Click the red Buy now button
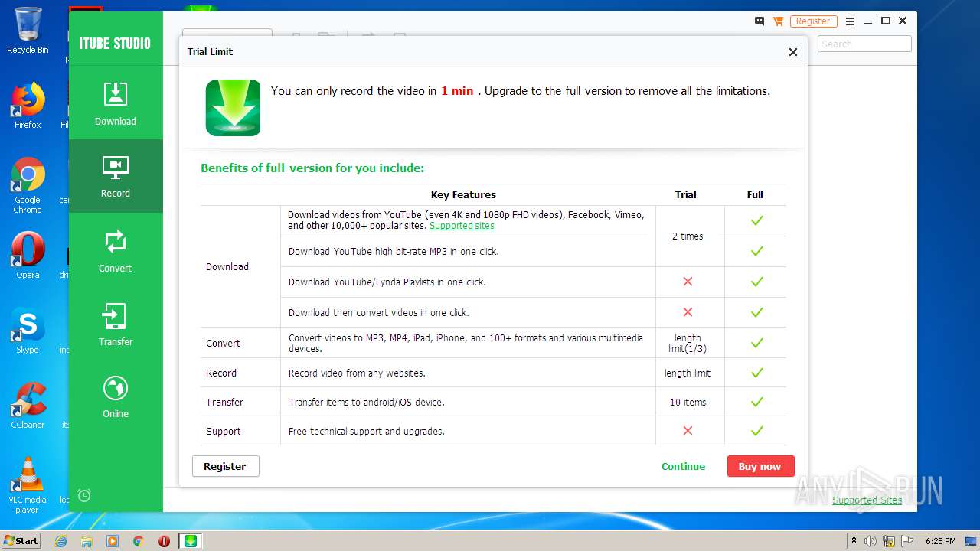 [760, 466]
